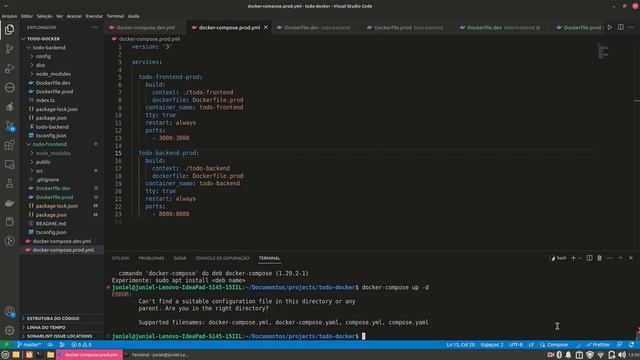Open the Remote Explorer view icon
The image size is (640, 360).
pos(9,164)
